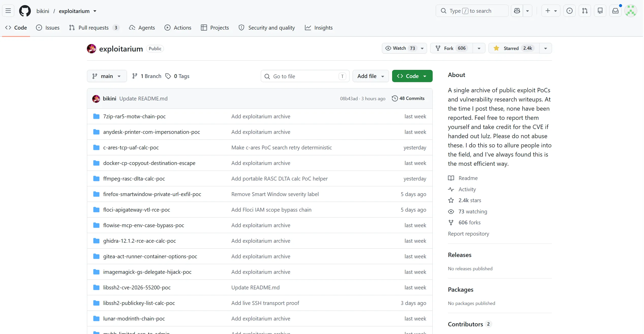Open the Copilot chat icon
This screenshot has height=334, width=644.
click(517, 11)
